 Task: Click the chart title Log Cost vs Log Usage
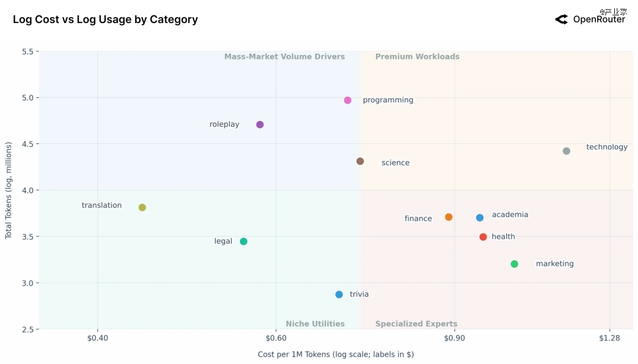[105, 19]
